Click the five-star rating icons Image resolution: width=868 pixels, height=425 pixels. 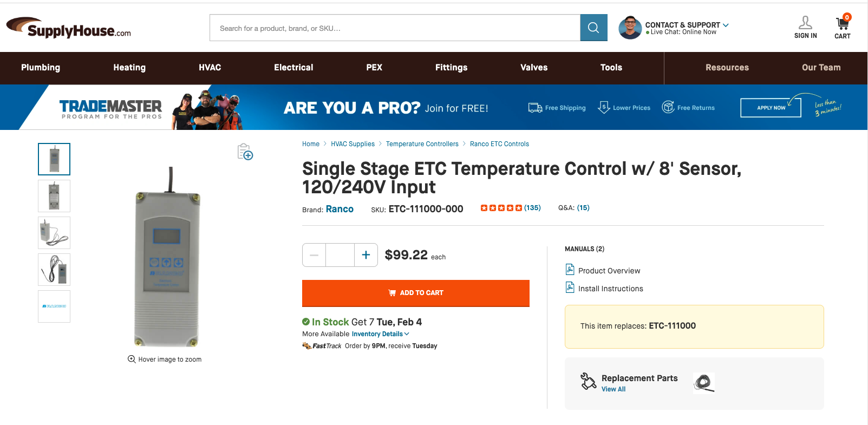pyautogui.click(x=501, y=208)
